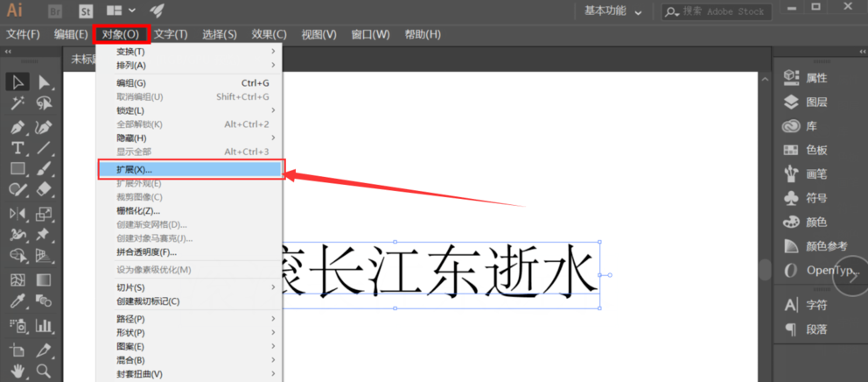Viewport: 868px width, 382px height.
Task: Choose 拼合透明度(F)... menu entry
Action: 190,252
